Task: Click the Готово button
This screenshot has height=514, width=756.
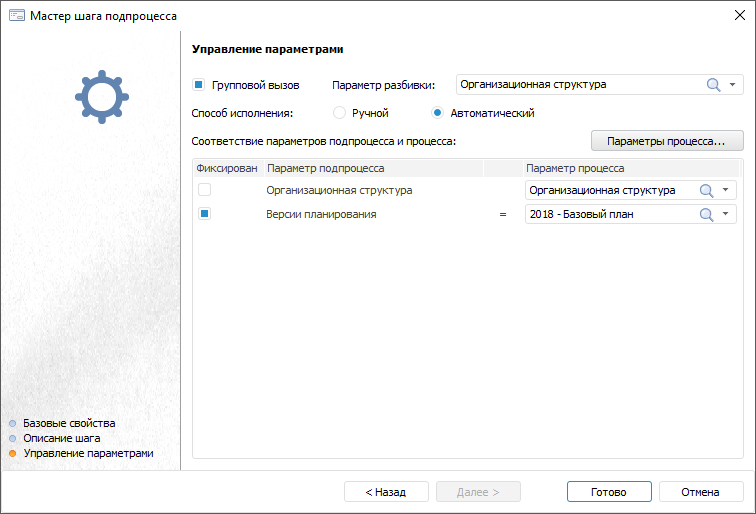Action: [608, 492]
